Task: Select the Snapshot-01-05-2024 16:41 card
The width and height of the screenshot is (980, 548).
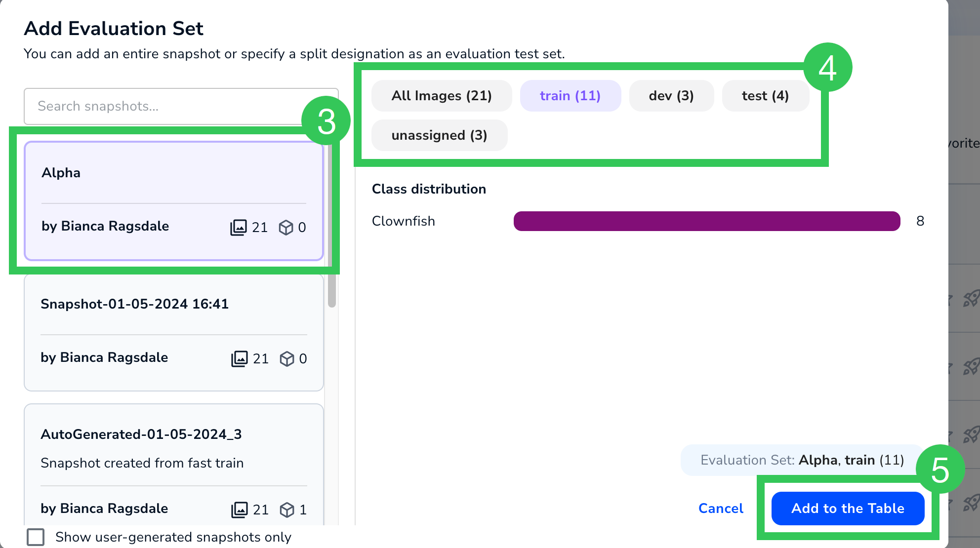Action: 173,332
